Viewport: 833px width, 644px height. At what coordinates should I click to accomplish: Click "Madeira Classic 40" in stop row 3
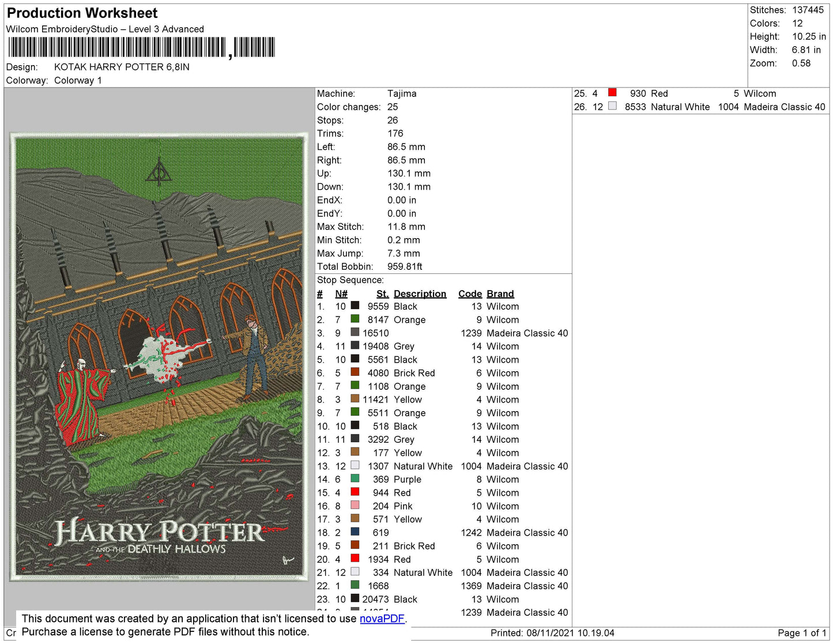527,333
